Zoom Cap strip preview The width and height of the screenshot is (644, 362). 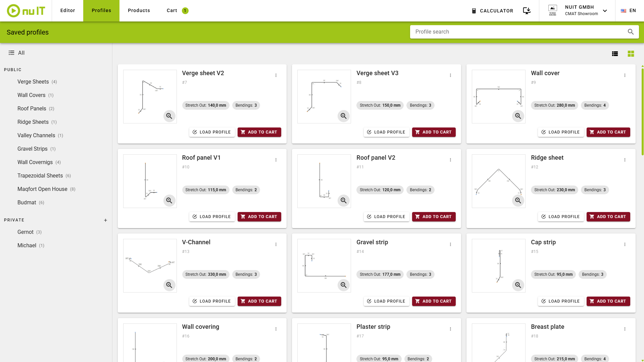point(518,285)
